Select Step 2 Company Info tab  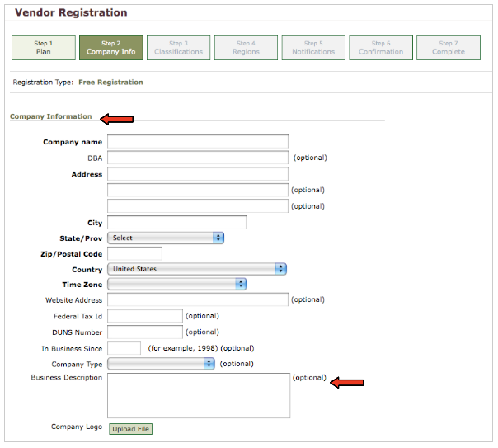110,48
